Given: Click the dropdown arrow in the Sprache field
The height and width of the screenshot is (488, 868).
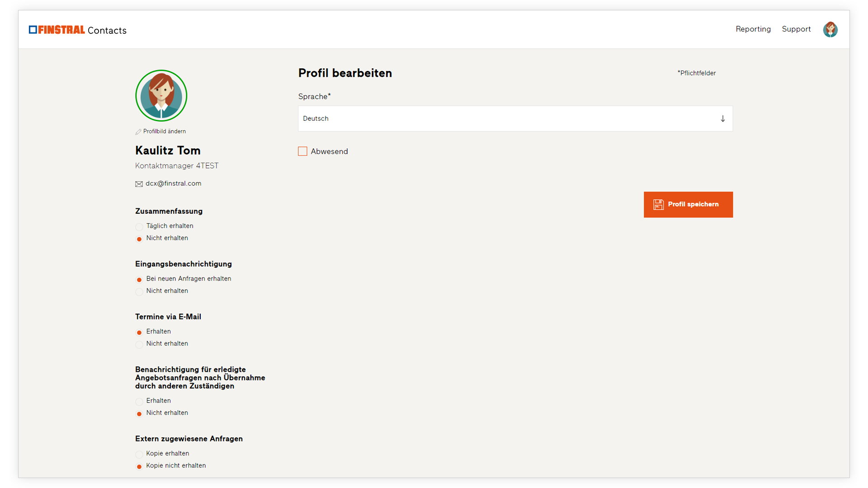Looking at the screenshot, I should (722, 119).
